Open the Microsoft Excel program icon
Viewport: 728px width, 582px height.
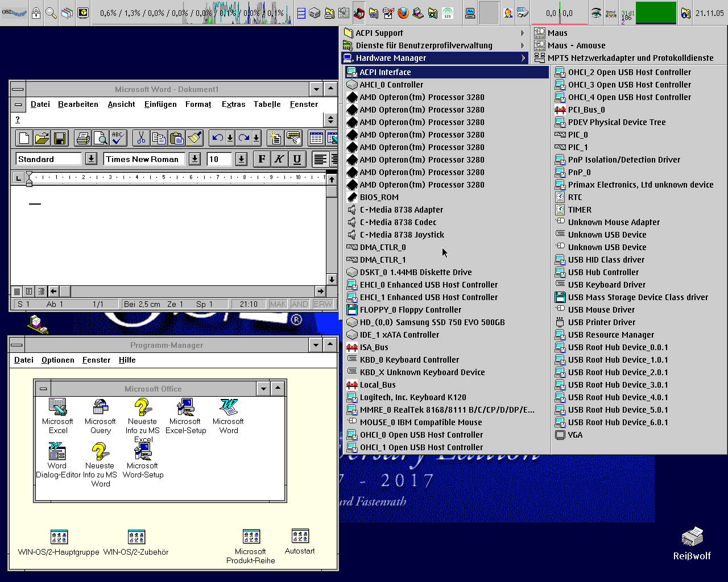click(57, 416)
